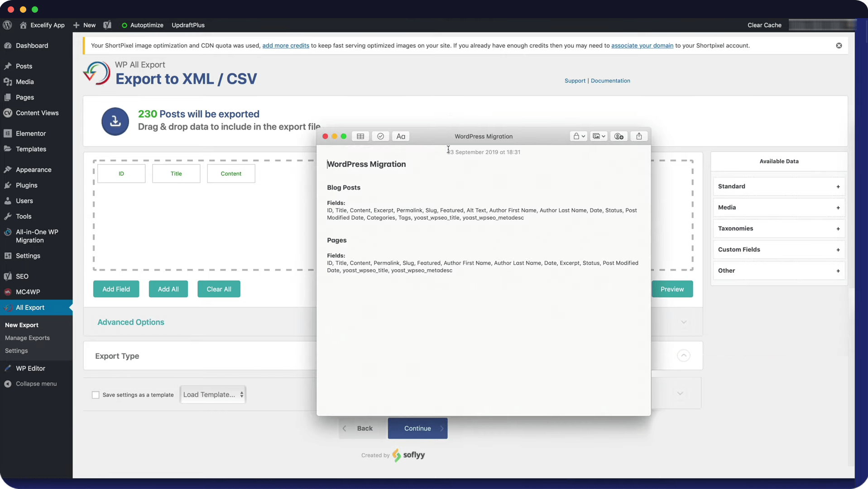Tick the Save settings as a template checkbox
The image size is (868, 489).
tap(96, 395)
